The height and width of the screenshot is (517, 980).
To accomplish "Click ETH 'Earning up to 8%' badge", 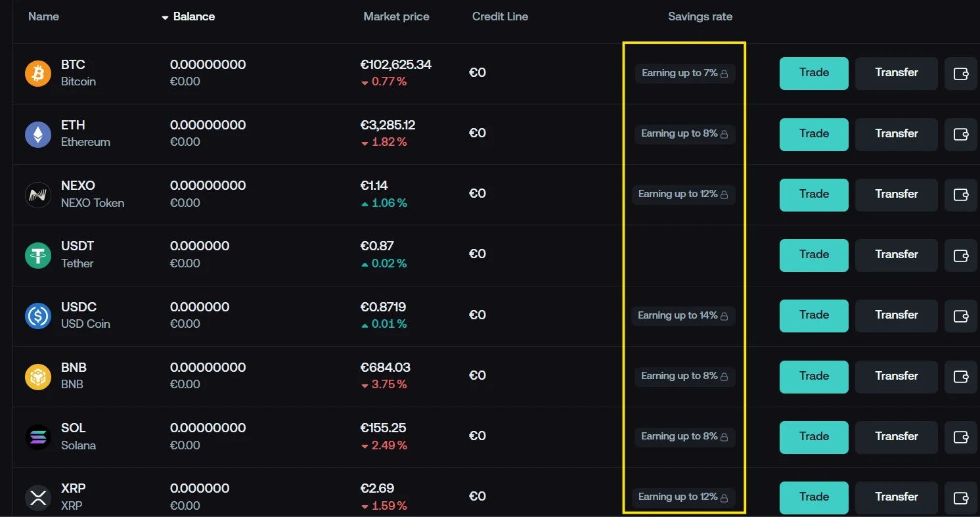I will tap(684, 134).
